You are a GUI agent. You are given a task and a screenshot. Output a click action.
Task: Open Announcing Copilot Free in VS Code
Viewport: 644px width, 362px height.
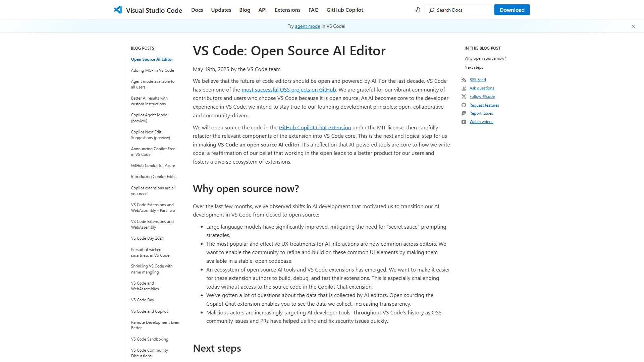[153, 152]
